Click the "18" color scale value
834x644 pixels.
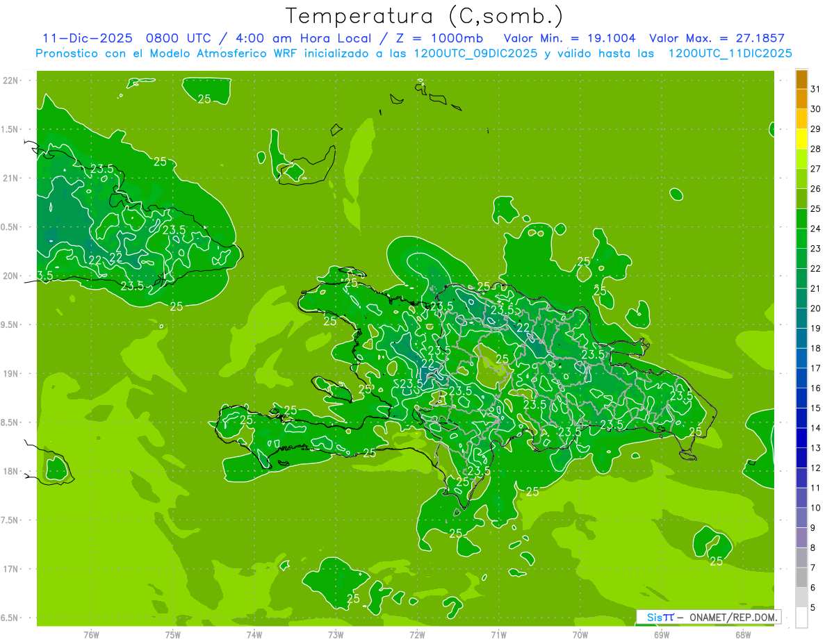coord(815,348)
